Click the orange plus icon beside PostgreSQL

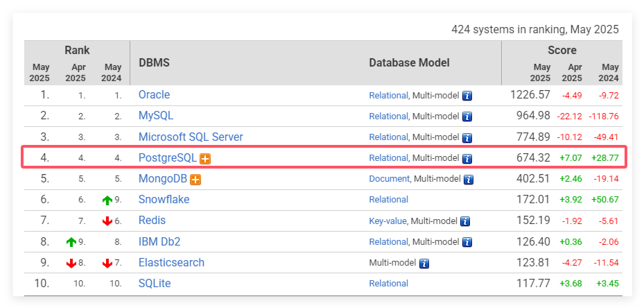click(205, 159)
